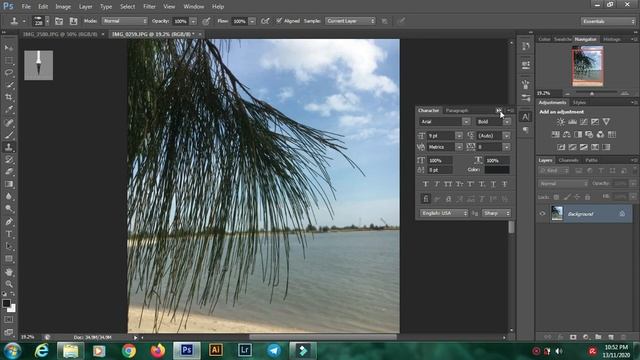
Task: Open the Sharp anti-aliasing dropdown
Action: point(496,213)
